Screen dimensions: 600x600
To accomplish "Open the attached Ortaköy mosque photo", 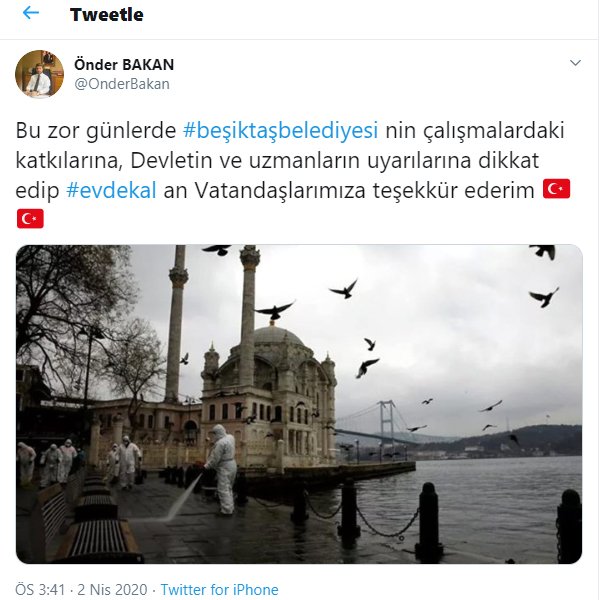I will (x=299, y=404).
